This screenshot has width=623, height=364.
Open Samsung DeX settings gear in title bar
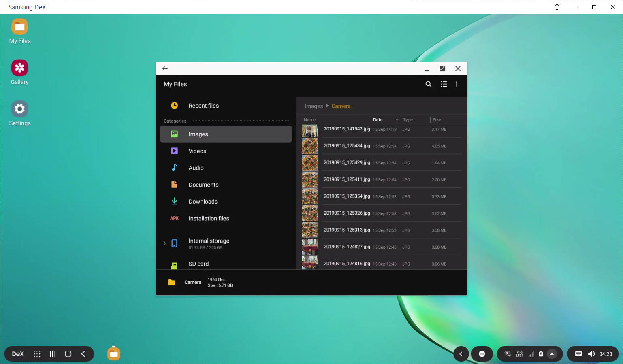(557, 7)
